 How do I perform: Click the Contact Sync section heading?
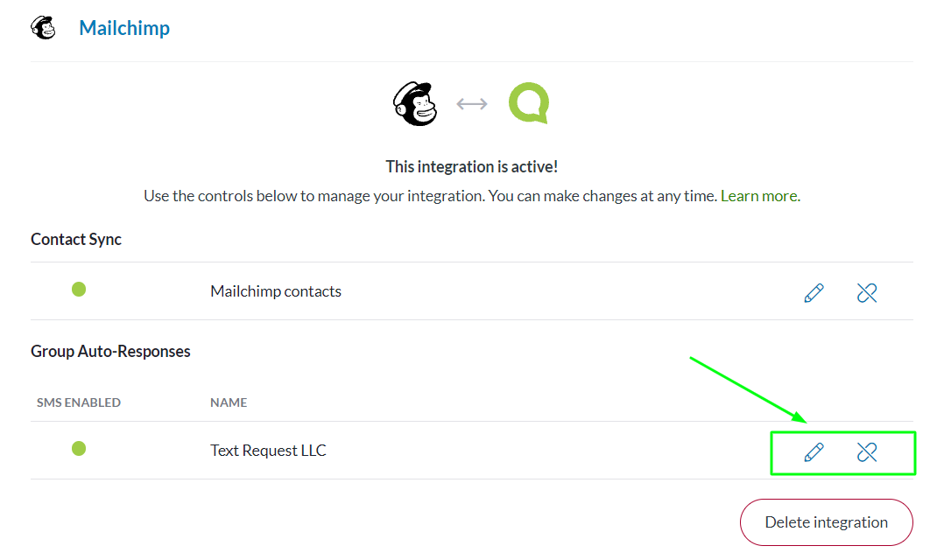(x=76, y=240)
